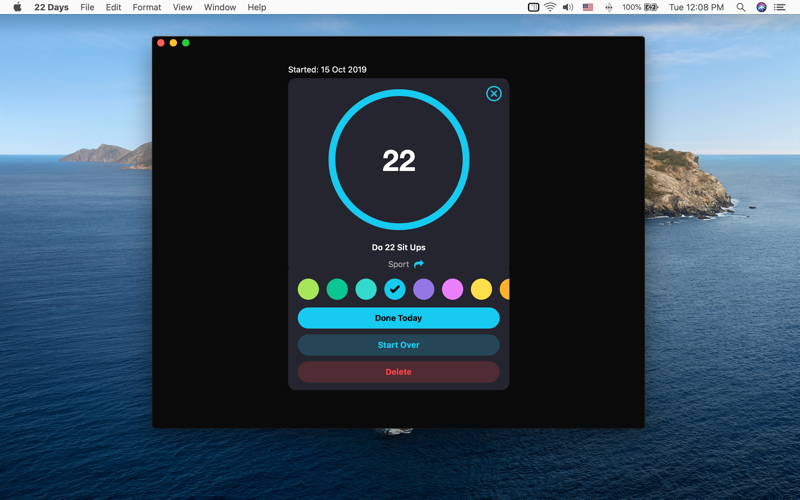Open the Format menu
This screenshot has width=800, height=500.
click(x=147, y=7)
